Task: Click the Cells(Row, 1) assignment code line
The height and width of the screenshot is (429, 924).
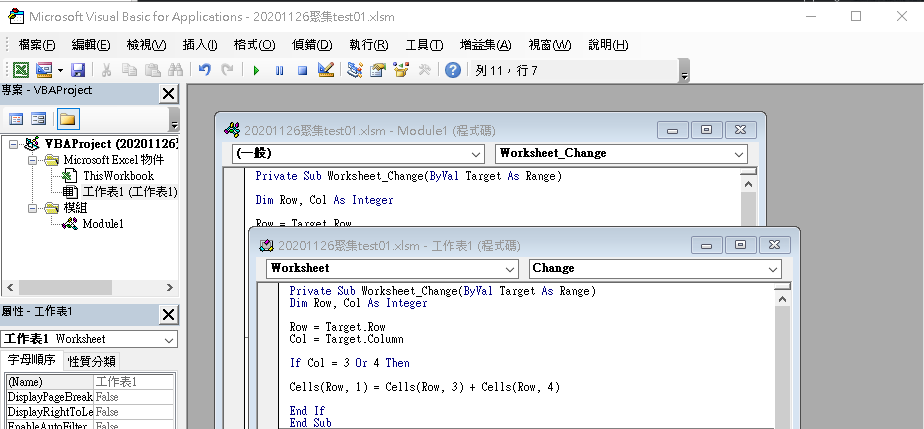Action: [424, 387]
